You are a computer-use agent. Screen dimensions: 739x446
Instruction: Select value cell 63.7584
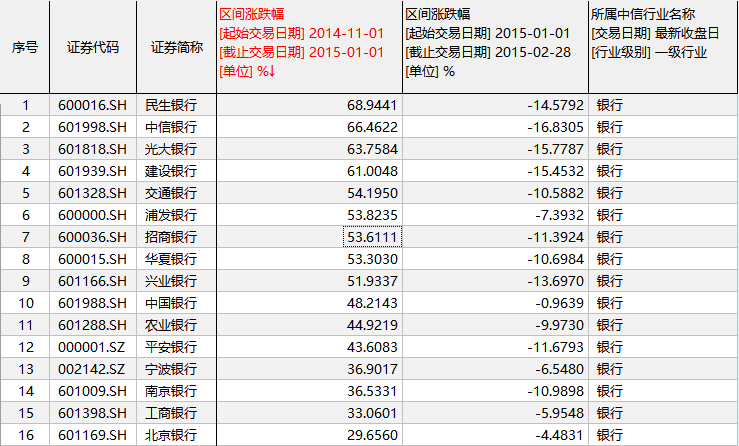310,149
